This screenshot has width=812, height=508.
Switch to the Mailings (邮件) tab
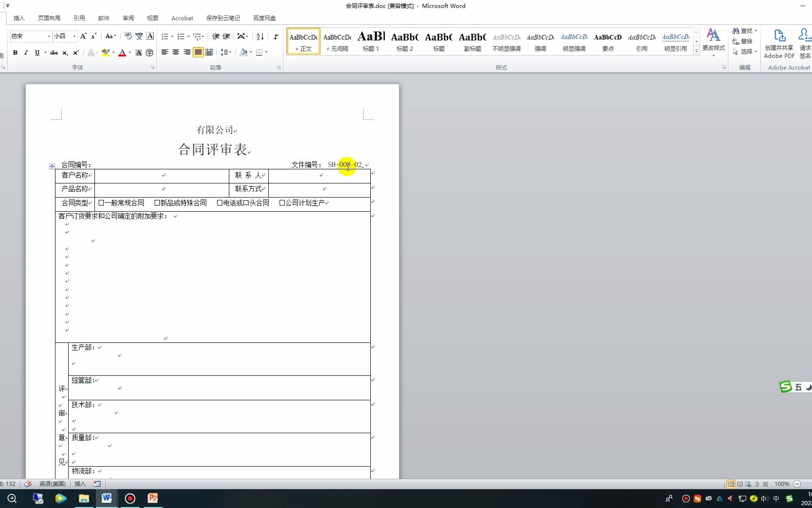click(x=104, y=18)
